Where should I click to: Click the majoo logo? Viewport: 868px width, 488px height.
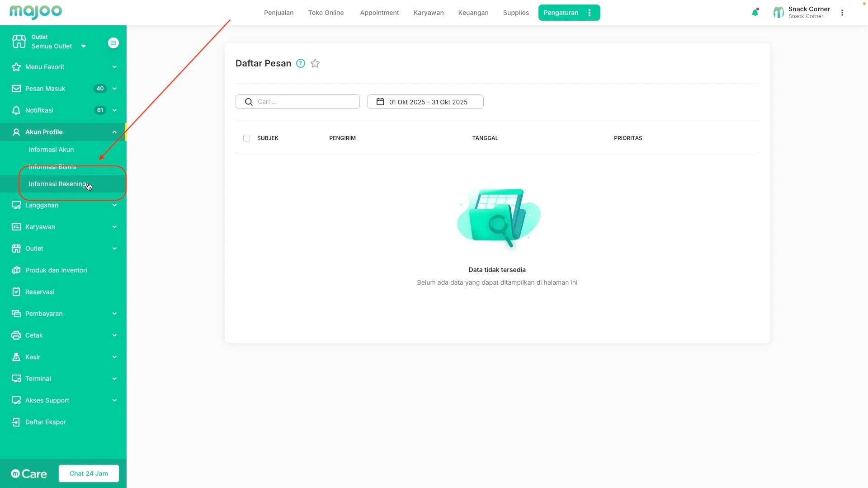(36, 12)
